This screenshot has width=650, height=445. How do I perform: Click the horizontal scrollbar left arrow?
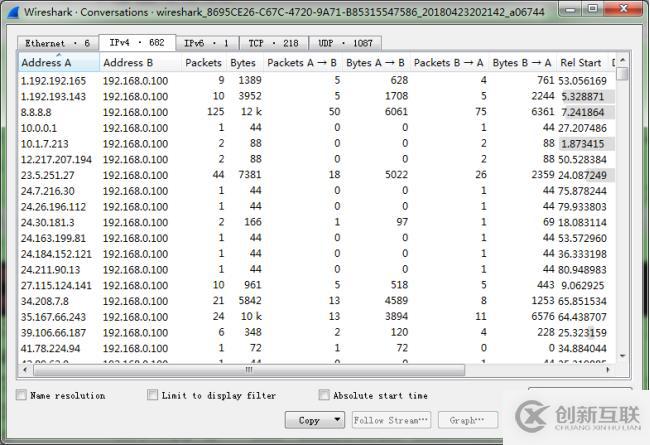click(26, 369)
